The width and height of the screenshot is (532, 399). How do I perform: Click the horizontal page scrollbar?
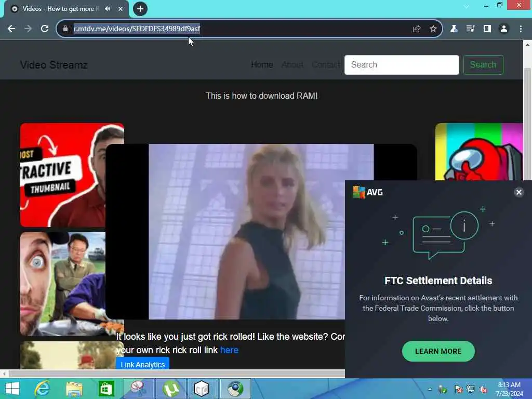click(177, 374)
